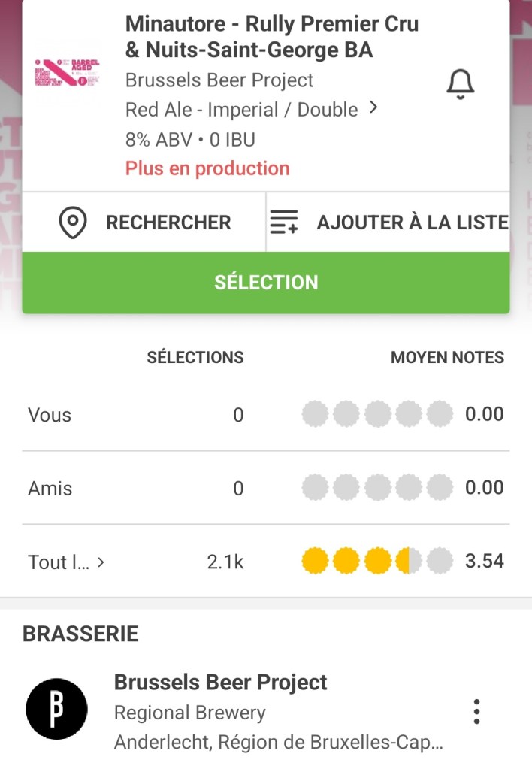Image resolution: width=532 pixels, height=769 pixels.
Task: Tap the Minautore beer label thumbnail
Action: (x=67, y=72)
